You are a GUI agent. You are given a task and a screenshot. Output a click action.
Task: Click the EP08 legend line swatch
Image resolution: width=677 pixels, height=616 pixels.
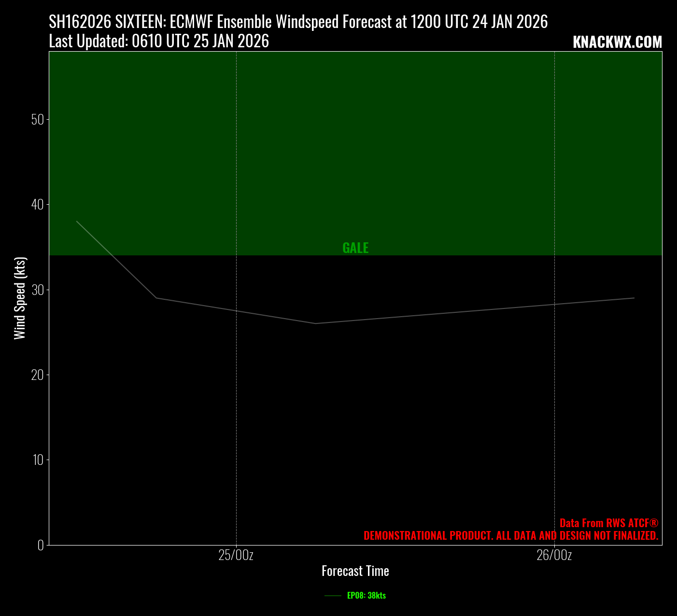tap(333, 596)
